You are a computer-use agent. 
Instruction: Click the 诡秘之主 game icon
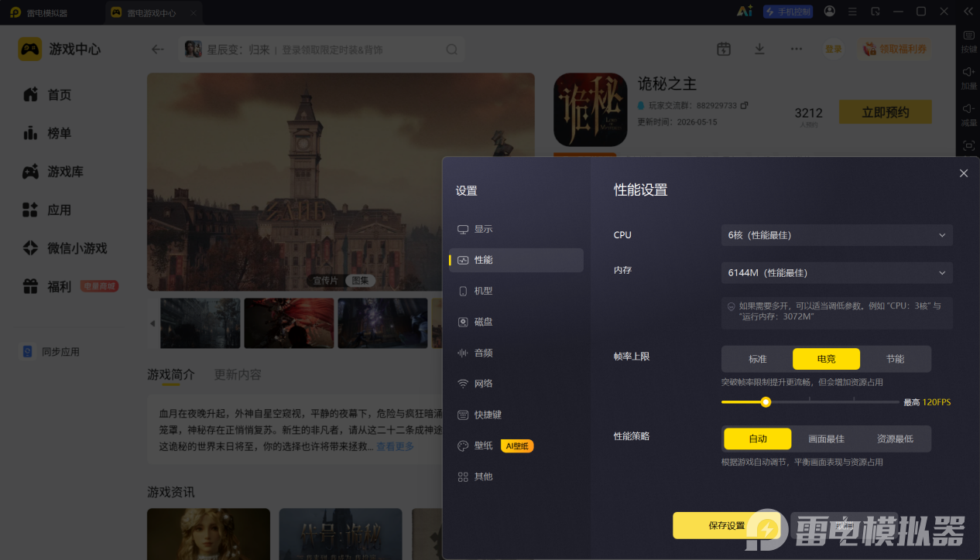(590, 110)
